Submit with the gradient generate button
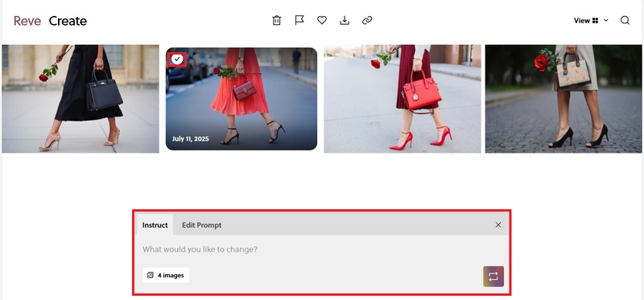Screen dimensions: 644x300 [x=493, y=276]
